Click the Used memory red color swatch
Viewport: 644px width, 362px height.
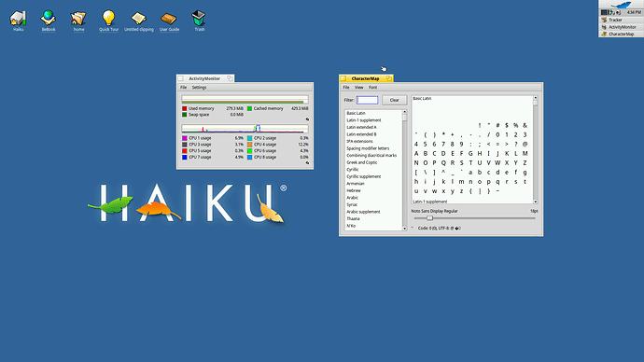[185, 108]
